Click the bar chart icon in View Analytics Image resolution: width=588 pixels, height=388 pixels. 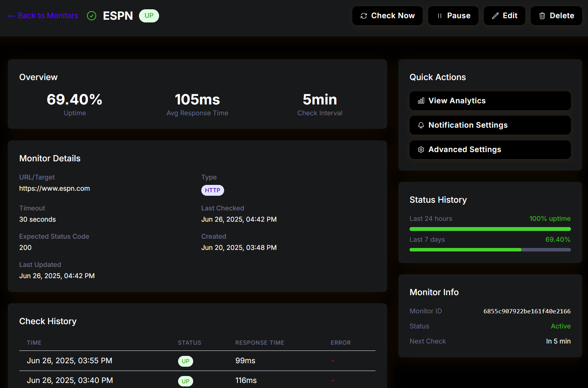pyautogui.click(x=421, y=101)
